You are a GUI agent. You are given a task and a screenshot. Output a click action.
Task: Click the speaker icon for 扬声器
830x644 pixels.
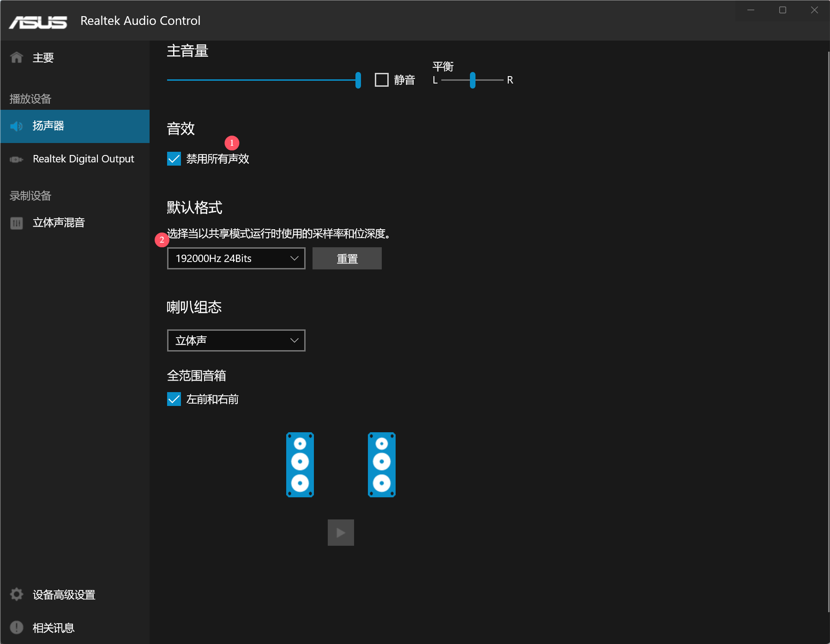point(17,126)
